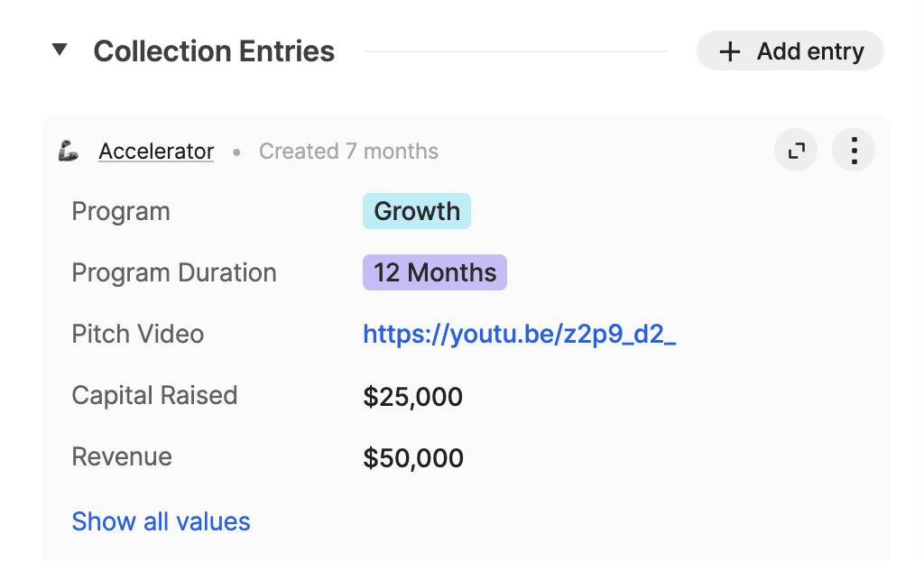This screenshot has height=561, width=924.
Task: Click the Pitch Video field label
Action: [x=138, y=334]
